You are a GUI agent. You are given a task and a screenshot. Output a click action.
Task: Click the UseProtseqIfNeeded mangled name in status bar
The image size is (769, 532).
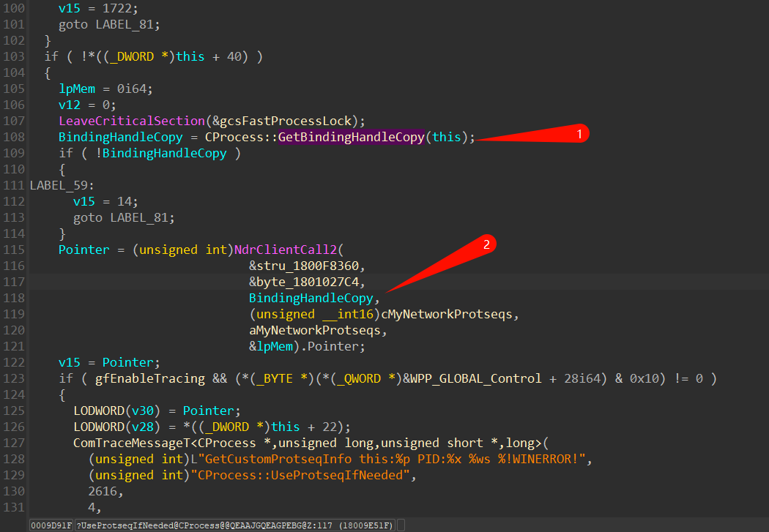(x=234, y=525)
